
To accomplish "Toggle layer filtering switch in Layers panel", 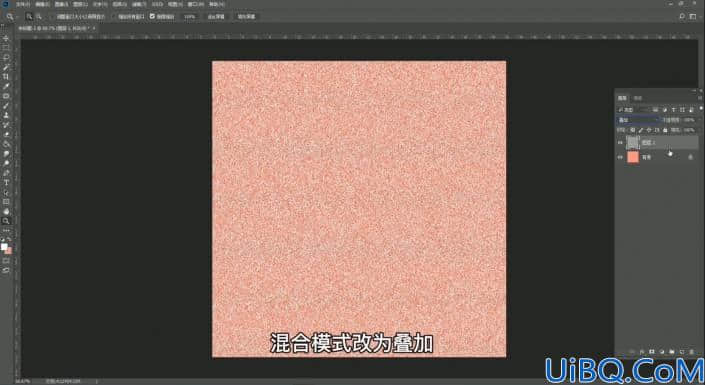I will (x=701, y=108).
